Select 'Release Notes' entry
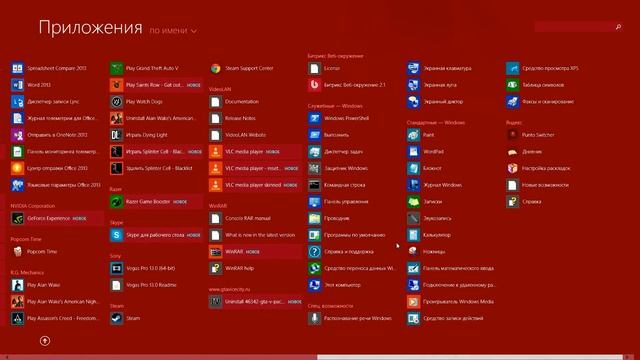Screen dimensions: 640x360 click(232, 118)
